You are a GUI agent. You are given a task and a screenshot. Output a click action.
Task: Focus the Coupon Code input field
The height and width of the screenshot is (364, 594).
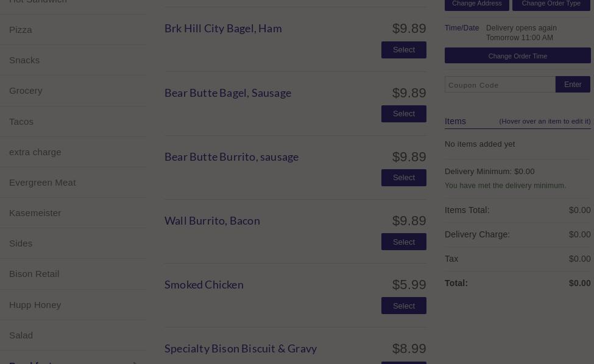tap(500, 85)
